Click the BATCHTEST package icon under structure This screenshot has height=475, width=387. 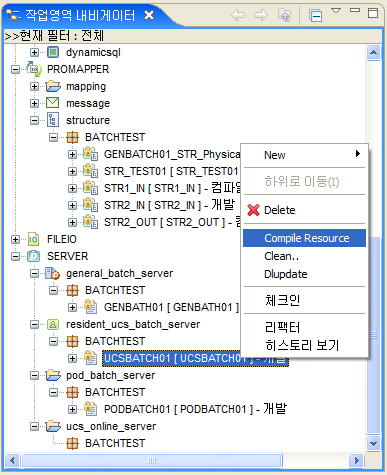(72, 137)
